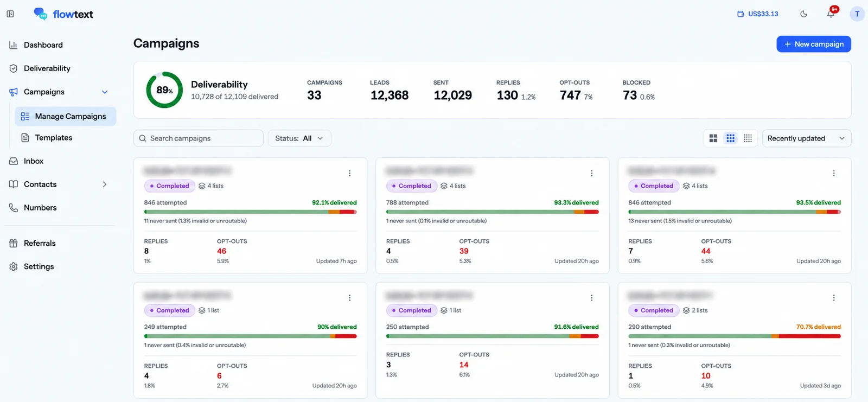Open options menu on the 70.7% delivered campaign
Image resolution: width=868 pixels, height=402 pixels.
tap(834, 298)
